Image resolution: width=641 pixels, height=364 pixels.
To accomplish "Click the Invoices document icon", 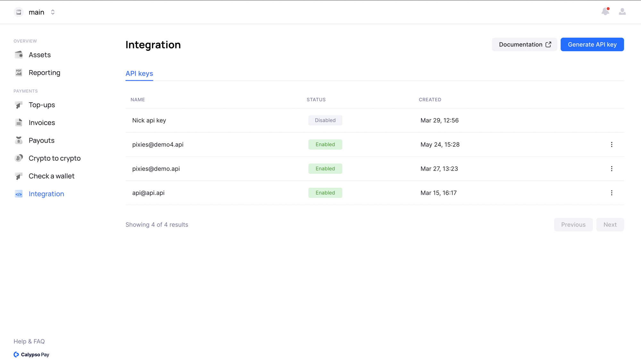I will 19,123.
